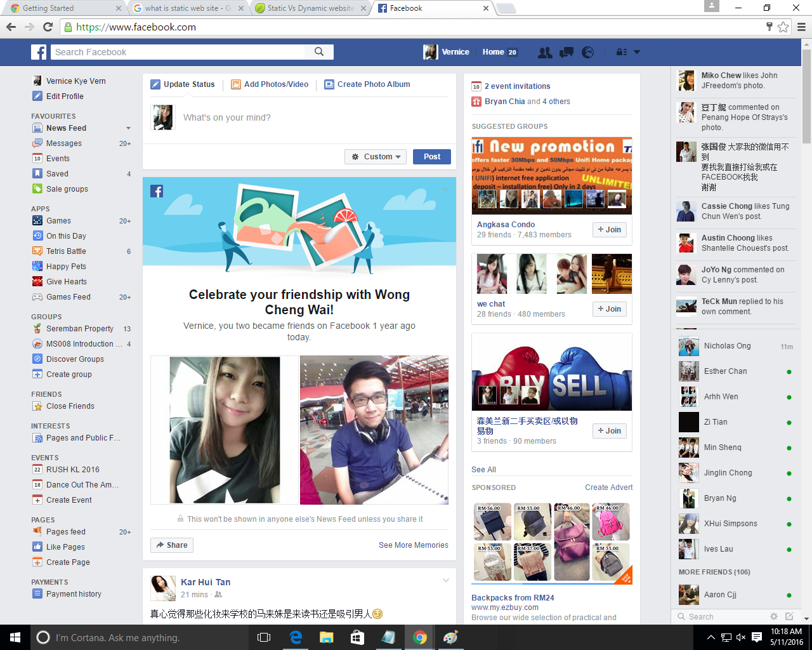Viewport: 812px width, 650px height.
Task: Open options chevron on the friendship memory card
Action: click(445, 189)
